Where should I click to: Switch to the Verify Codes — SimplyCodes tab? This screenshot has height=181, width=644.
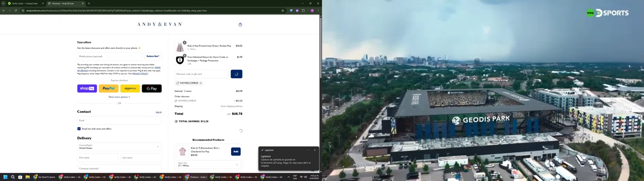[x=25, y=3]
